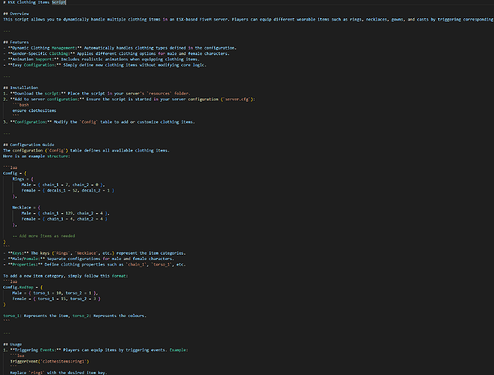Click '## Configuration Guide' heading

(x=29, y=145)
